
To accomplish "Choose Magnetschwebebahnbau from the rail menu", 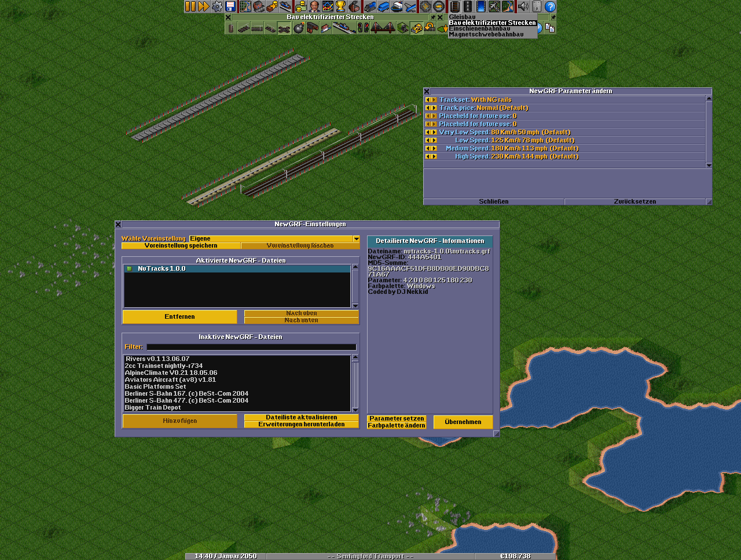I will [486, 35].
